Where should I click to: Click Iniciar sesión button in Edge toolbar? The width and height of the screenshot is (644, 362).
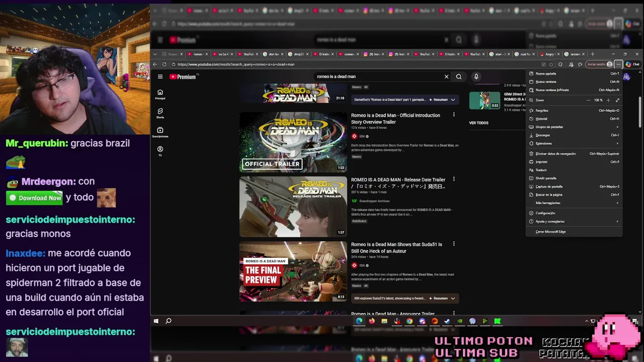[600, 64]
